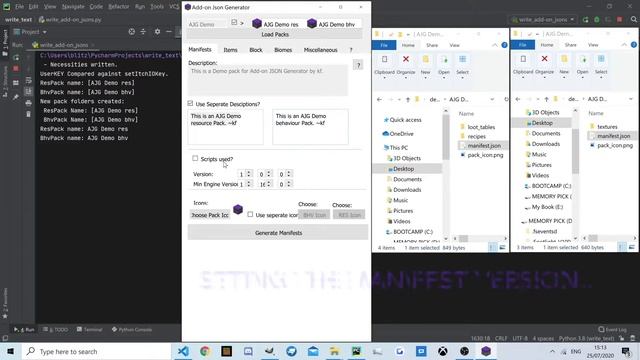Open the Miscellaneous tab
The width and height of the screenshot is (640, 360).
(320, 50)
